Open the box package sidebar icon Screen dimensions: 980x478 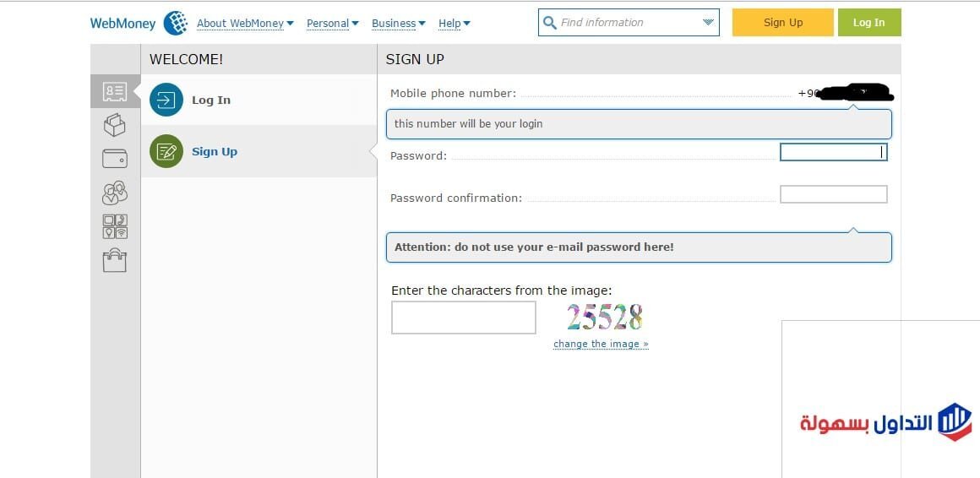(x=114, y=125)
